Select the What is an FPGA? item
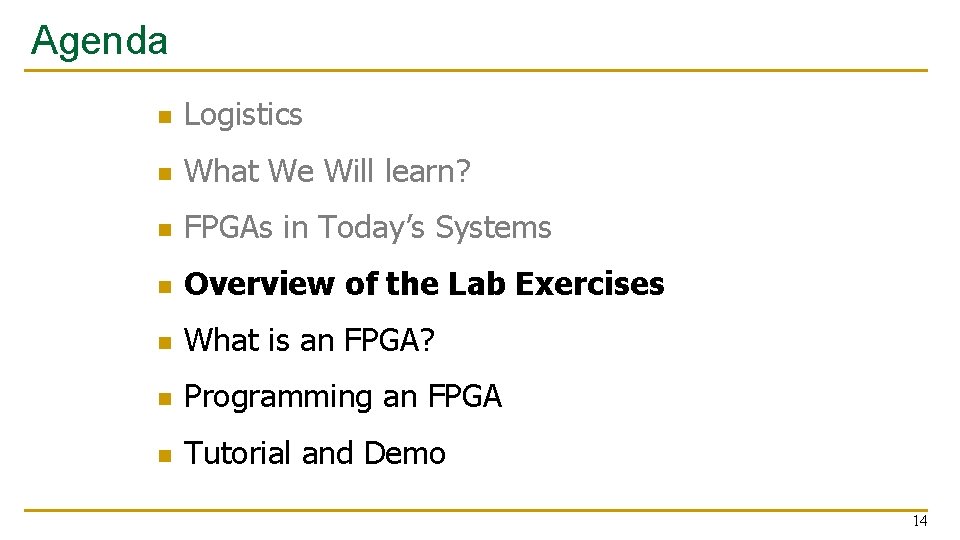The width and height of the screenshot is (960, 540). (x=309, y=340)
